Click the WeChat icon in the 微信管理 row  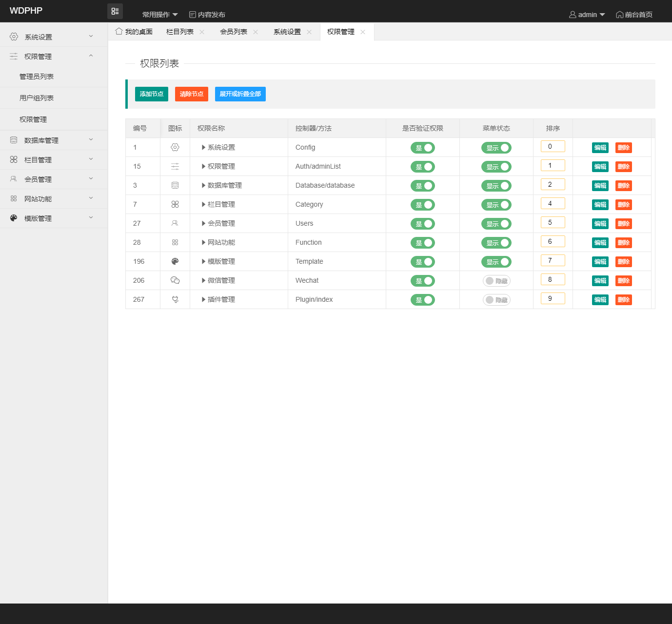175,280
